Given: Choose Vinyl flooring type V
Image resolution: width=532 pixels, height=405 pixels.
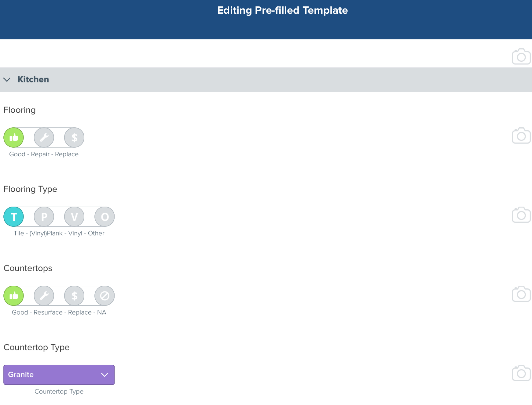Looking at the screenshot, I should coord(74,217).
